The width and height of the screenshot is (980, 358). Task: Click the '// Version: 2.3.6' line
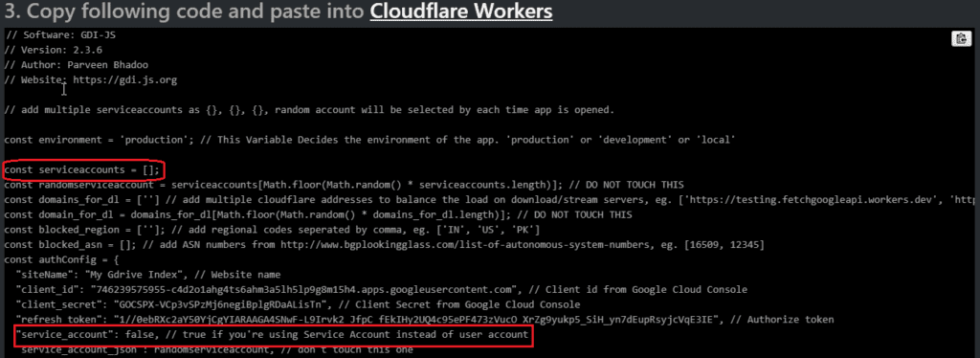[54, 50]
